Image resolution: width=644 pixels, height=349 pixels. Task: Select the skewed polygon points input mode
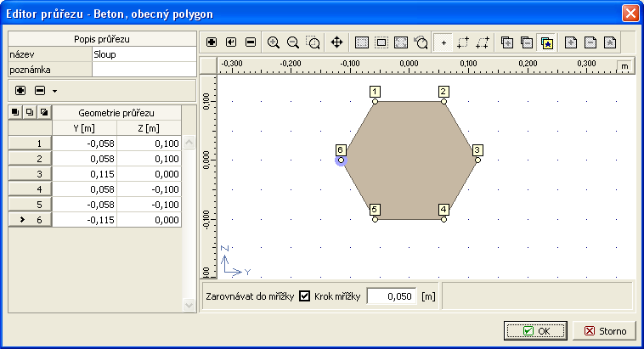click(483, 42)
